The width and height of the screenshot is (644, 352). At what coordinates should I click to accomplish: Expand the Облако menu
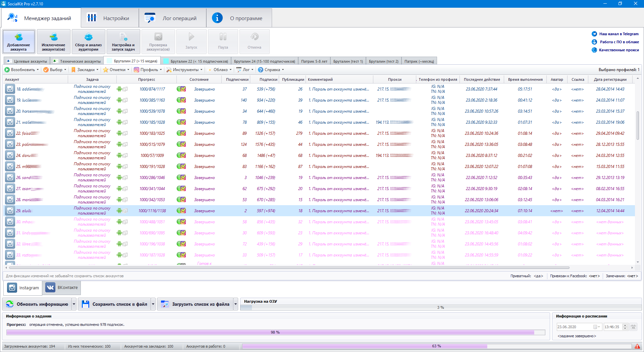(x=219, y=70)
